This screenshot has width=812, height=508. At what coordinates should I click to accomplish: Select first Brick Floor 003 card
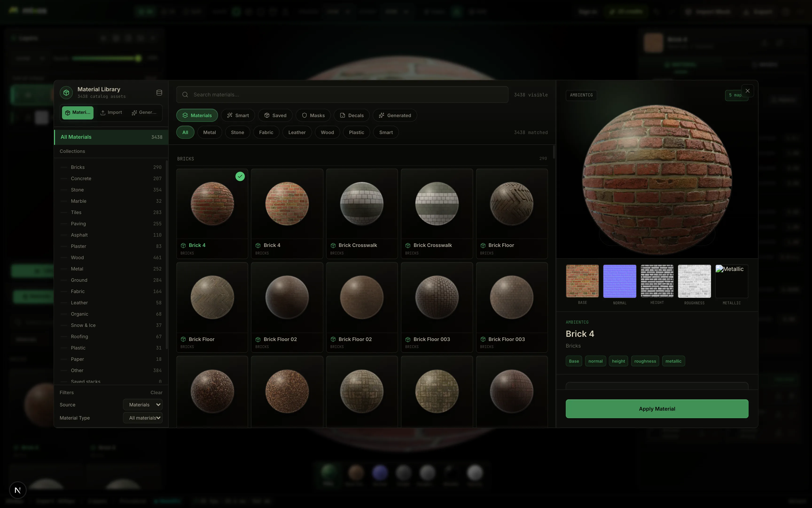(x=437, y=307)
